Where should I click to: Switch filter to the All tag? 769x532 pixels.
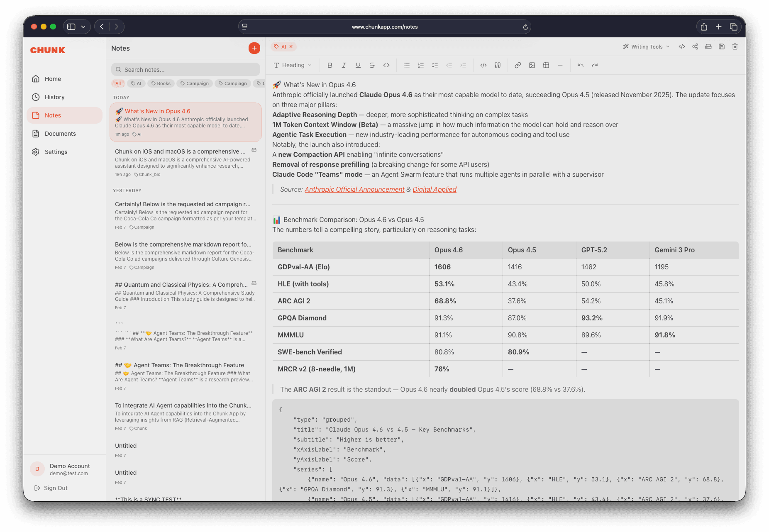pyautogui.click(x=118, y=83)
